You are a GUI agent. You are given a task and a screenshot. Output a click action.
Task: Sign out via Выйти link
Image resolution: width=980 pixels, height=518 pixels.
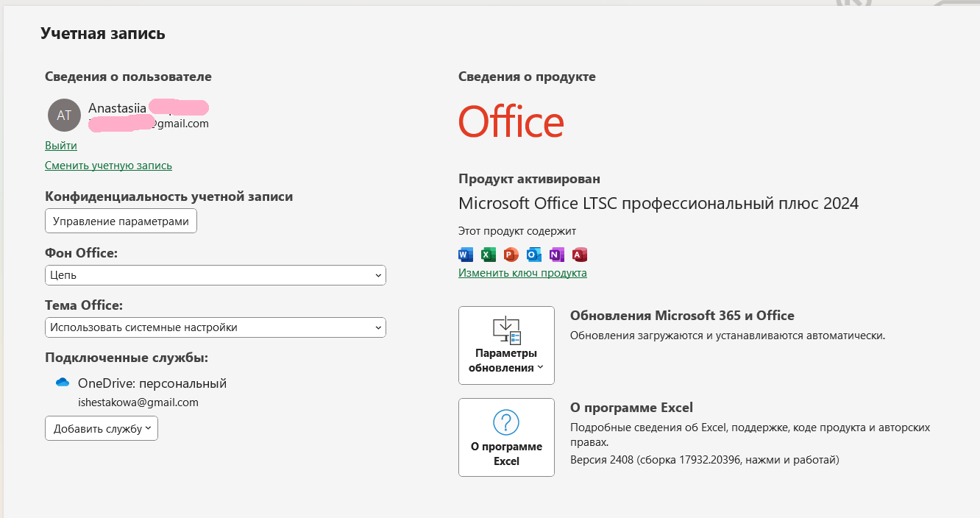(x=61, y=146)
